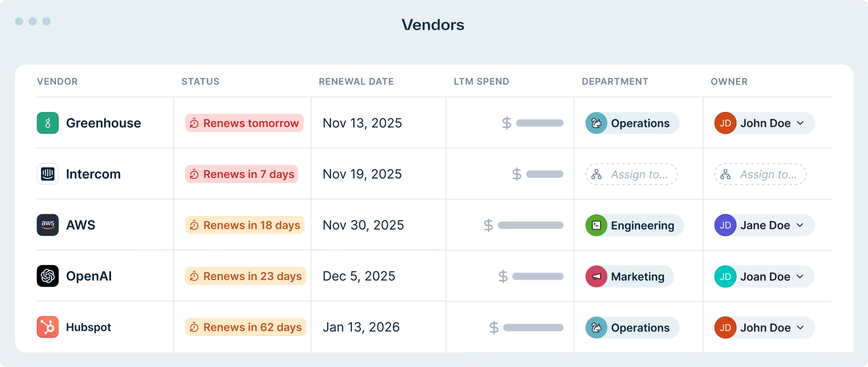Click the Engineering department terminal icon
868x367 pixels.
click(596, 225)
